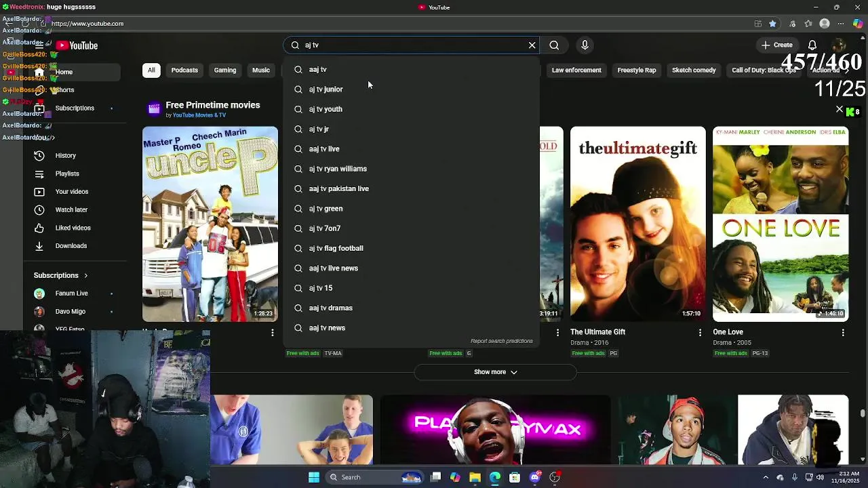The width and height of the screenshot is (868, 488).
Task: Click the Edge favorites star icon
Action: 772,24
